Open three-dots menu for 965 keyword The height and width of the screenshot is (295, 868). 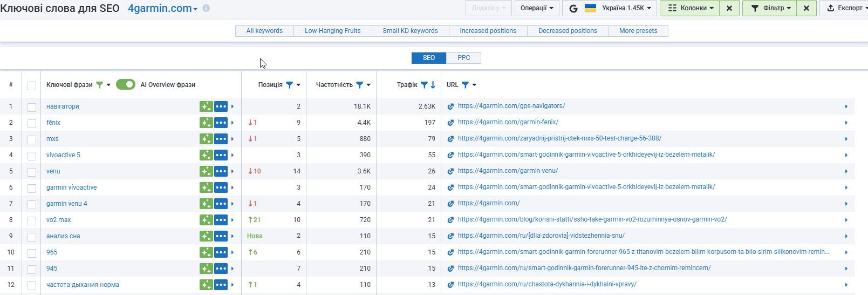(221, 252)
